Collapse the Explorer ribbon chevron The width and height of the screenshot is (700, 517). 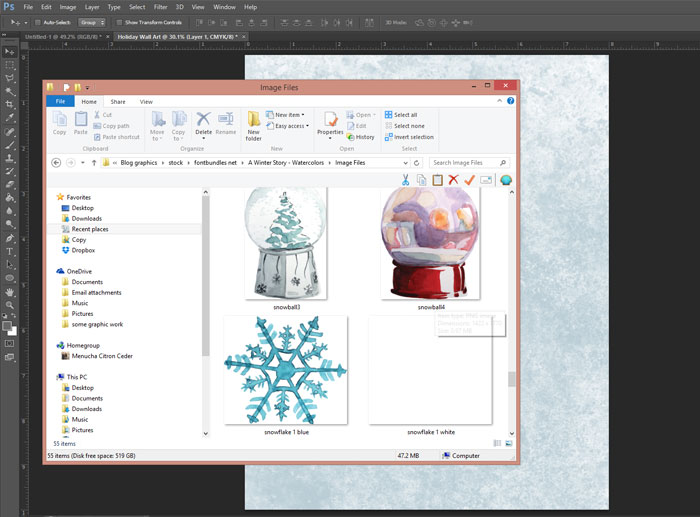click(x=500, y=101)
